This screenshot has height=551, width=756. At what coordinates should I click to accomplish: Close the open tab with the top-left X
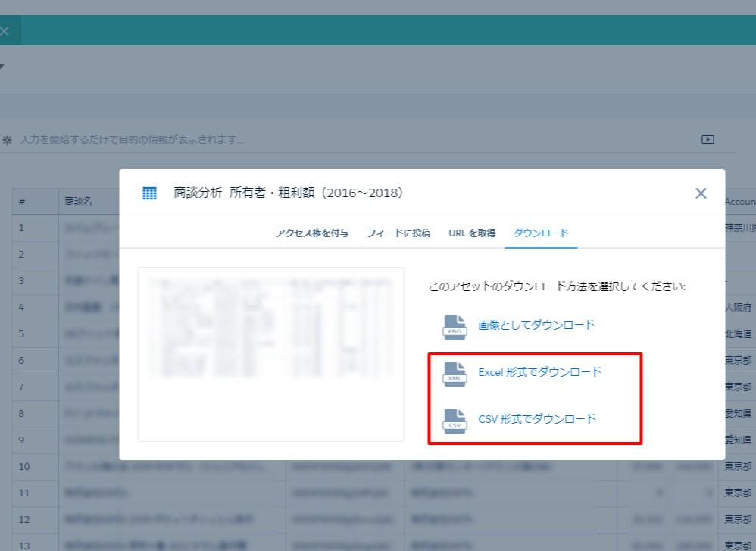[5, 31]
